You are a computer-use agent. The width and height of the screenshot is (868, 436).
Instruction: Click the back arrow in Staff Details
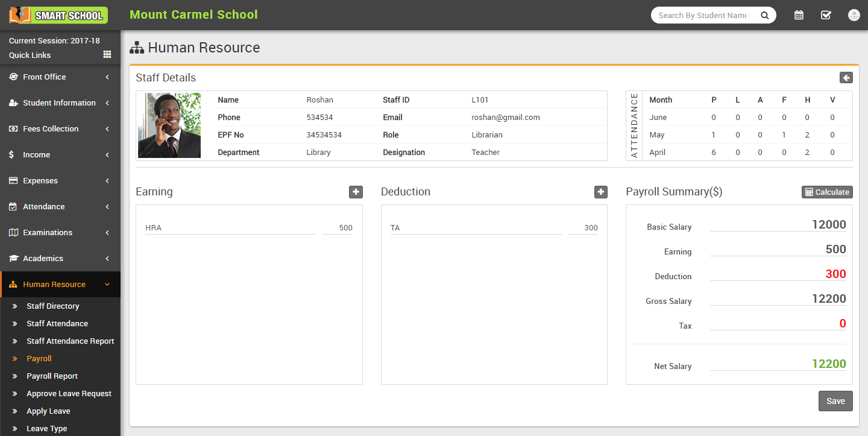(x=846, y=78)
